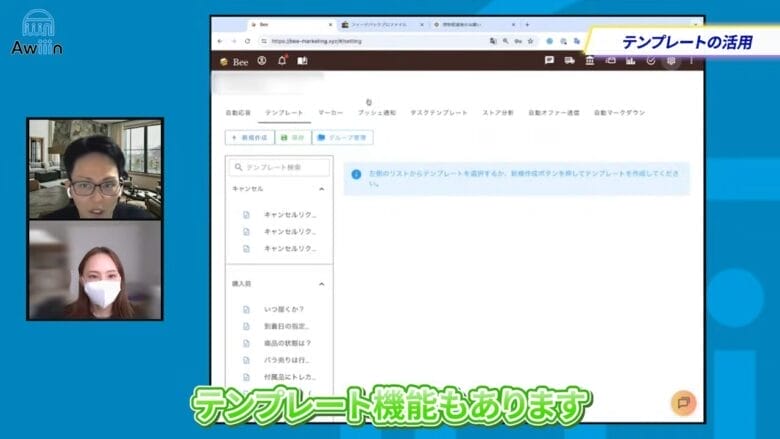Open the 自動オファー送信 tab
This screenshot has width=780, height=439.
point(554,113)
